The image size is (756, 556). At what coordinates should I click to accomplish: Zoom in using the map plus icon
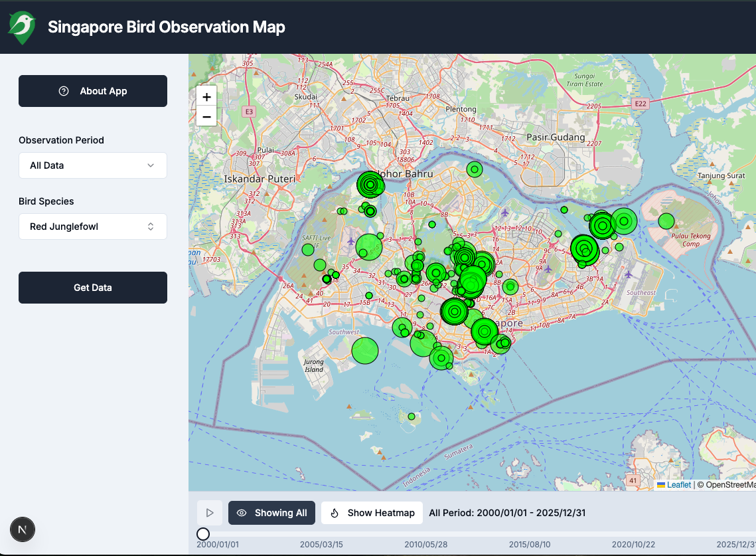[x=206, y=96]
